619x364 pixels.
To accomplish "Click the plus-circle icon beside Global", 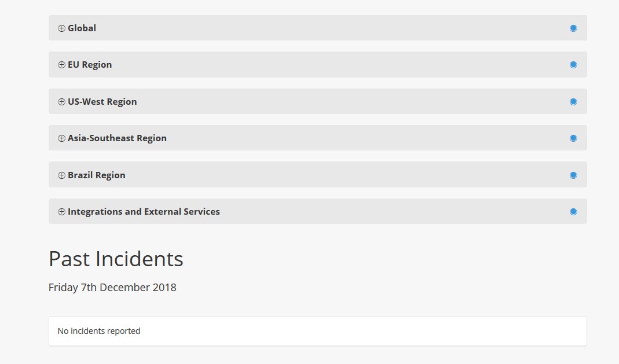I will click(x=61, y=28).
